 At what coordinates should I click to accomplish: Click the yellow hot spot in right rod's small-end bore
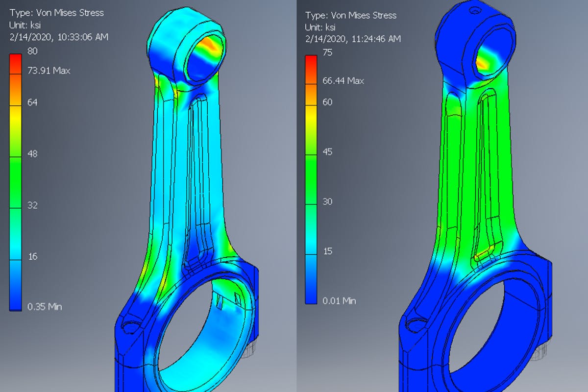click(x=484, y=62)
